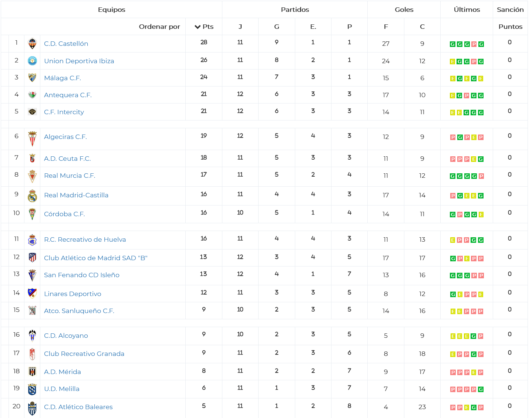Click Atlético Baleares' last results badges

click(467, 408)
